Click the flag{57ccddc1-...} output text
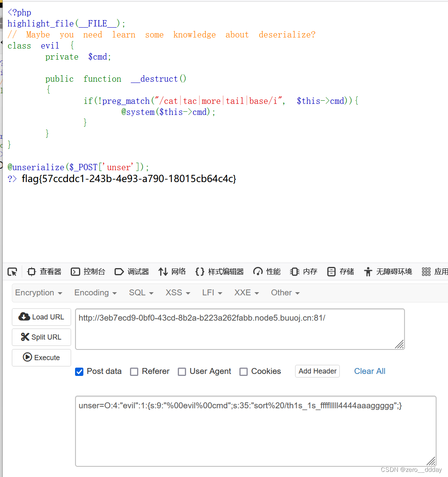Image resolution: width=448 pixels, height=477 pixels. [129, 179]
